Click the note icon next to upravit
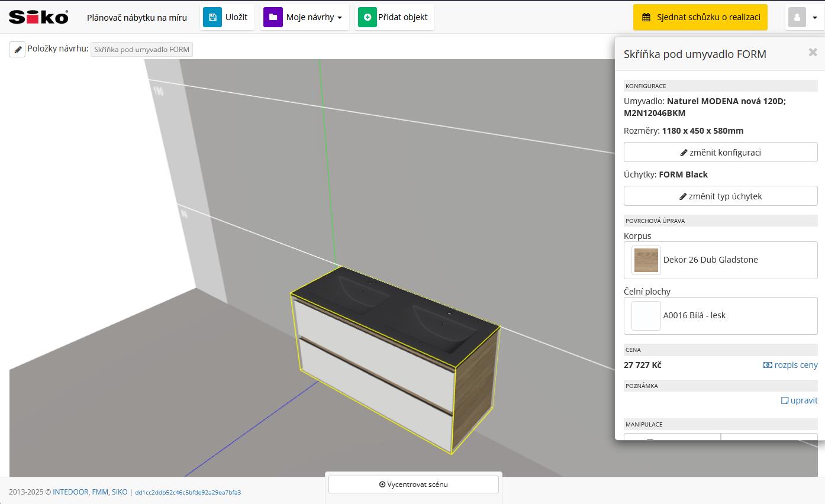 785,400
